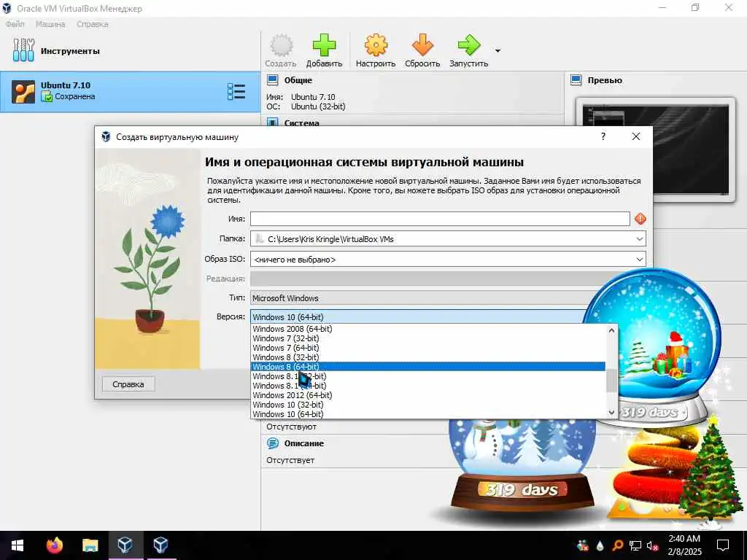Click the version list scrollbar thumb
The image size is (747, 560).
pyautogui.click(x=612, y=380)
